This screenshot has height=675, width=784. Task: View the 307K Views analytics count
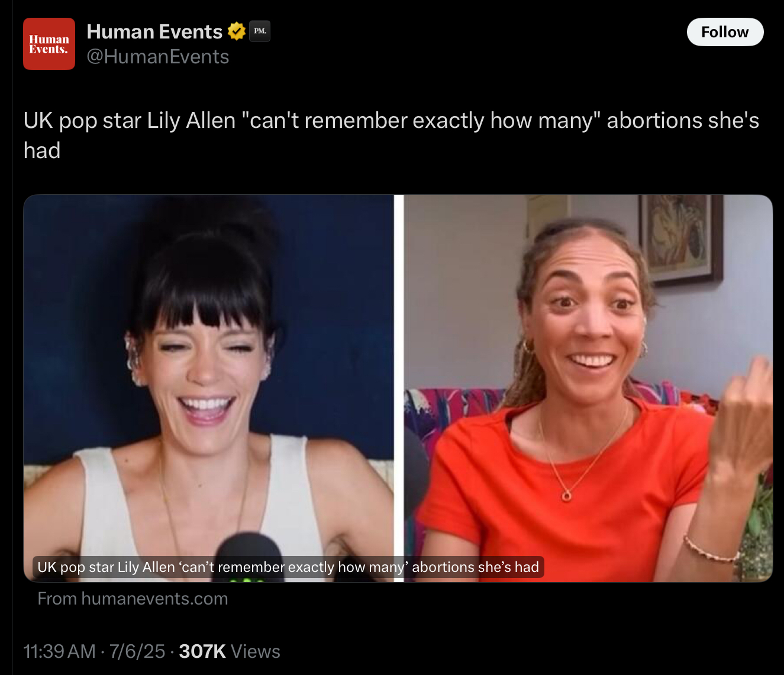230,651
